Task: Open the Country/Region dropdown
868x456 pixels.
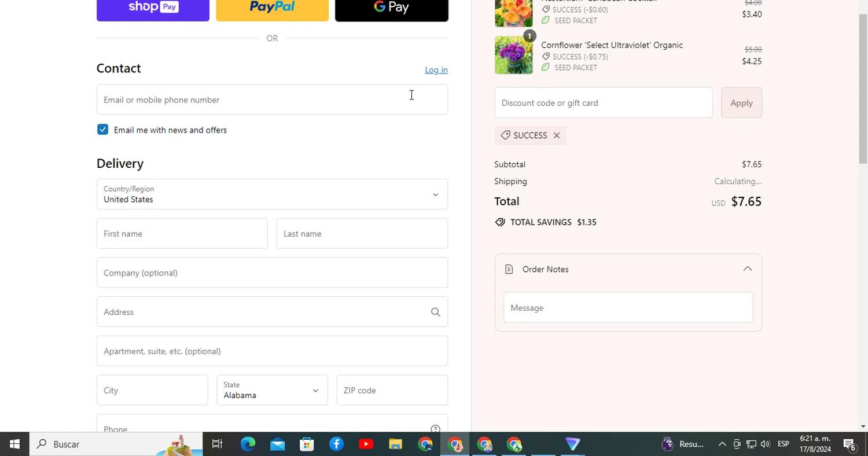Action: [x=272, y=194]
